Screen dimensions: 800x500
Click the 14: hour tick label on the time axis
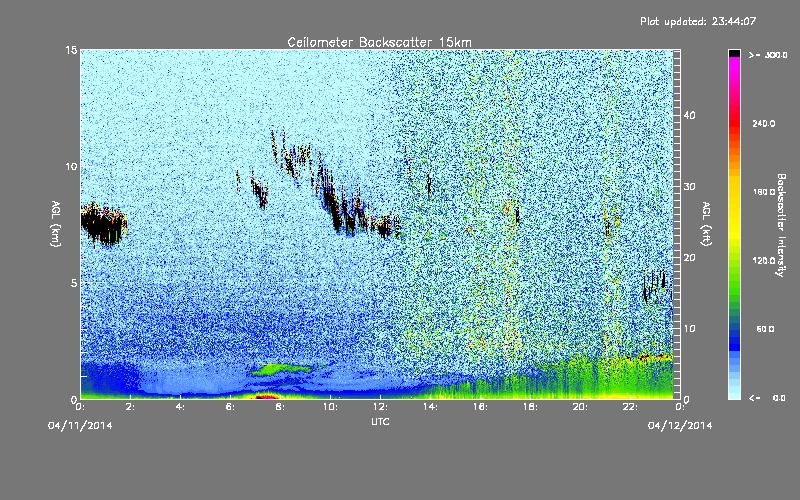(430, 407)
